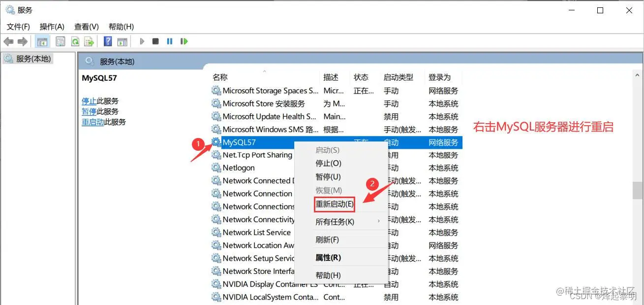Screen dimensions: 644x305
Task: Click gear icon of Network Setup Service row
Action: coord(216,258)
